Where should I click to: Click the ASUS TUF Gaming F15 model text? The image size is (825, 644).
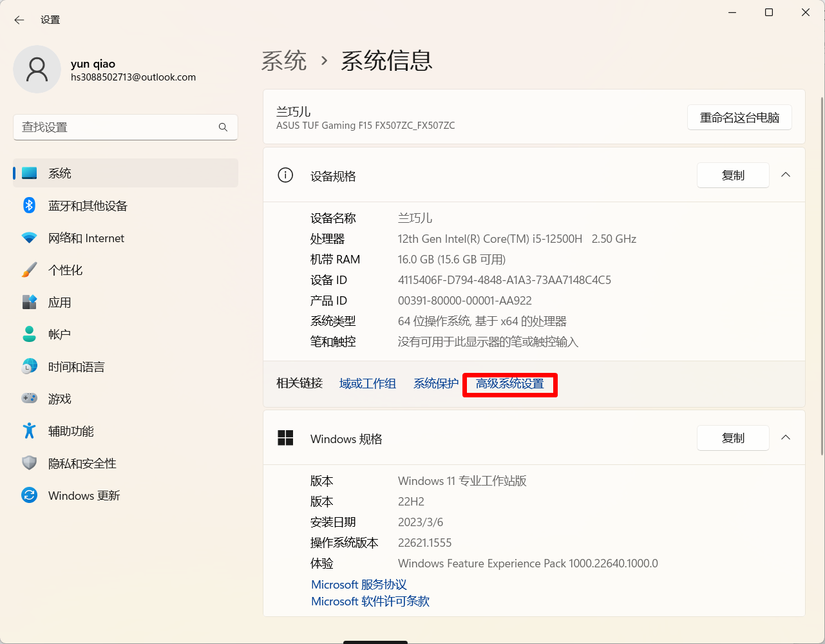coord(366,126)
